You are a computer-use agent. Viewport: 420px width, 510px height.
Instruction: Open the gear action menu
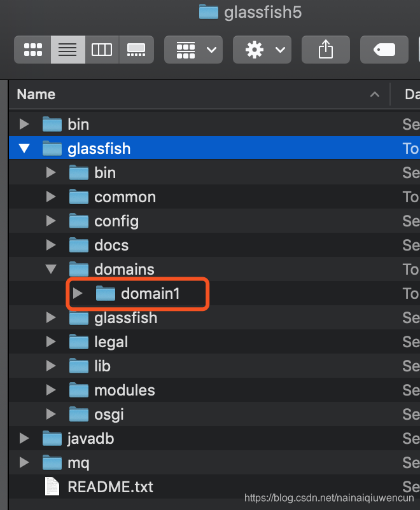[262, 50]
